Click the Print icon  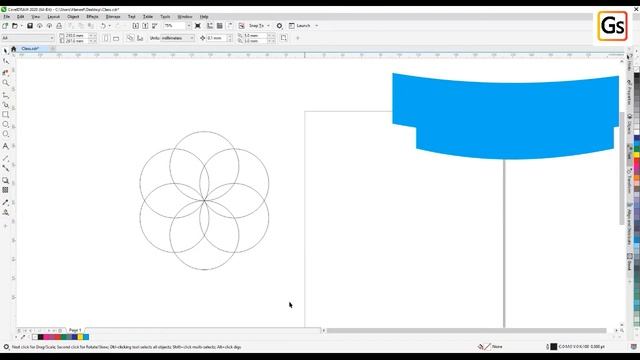(59, 26)
